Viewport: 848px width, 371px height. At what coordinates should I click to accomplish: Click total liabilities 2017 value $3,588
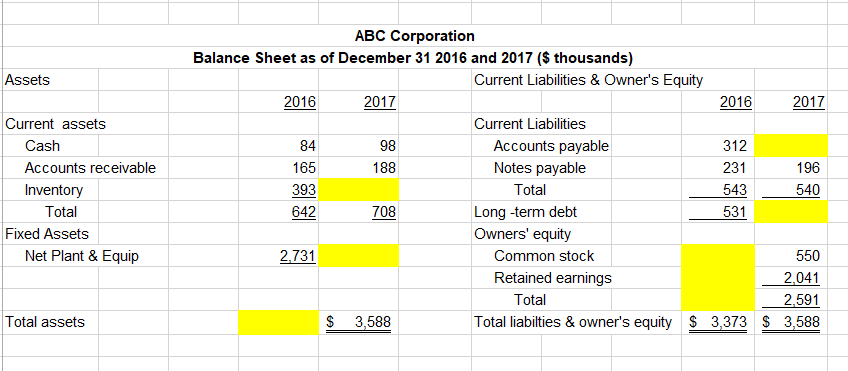[791, 322]
